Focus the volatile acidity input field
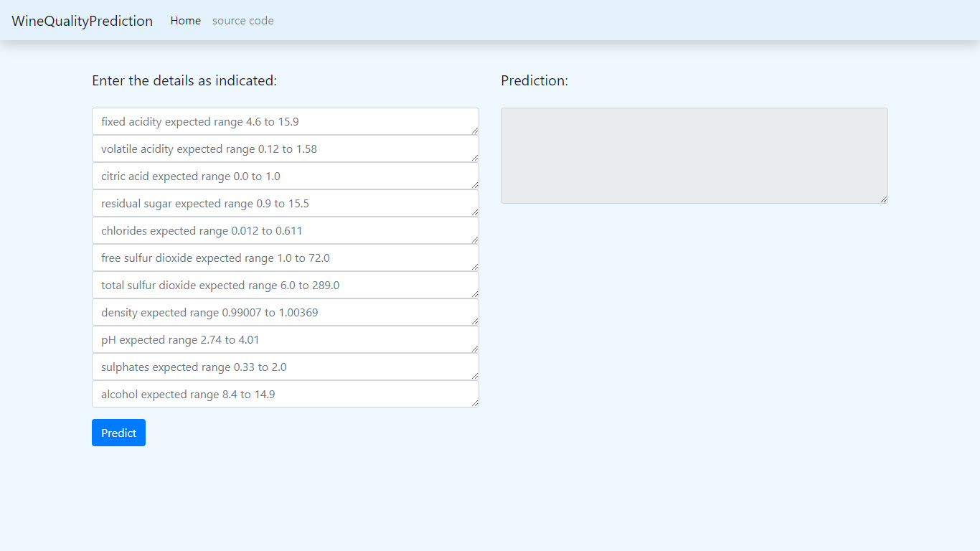The height and width of the screenshot is (551, 980). tap(286, 149)
